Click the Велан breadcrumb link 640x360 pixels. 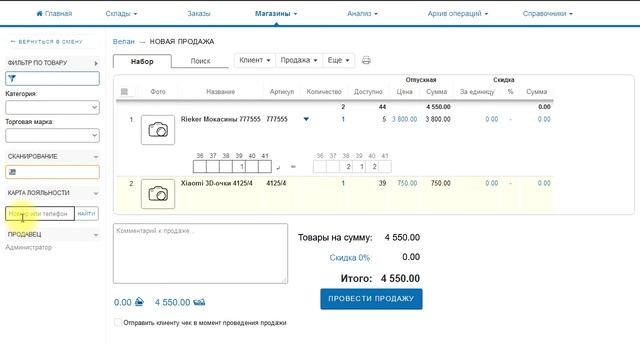pyautogui.click(x=123, y=42)
